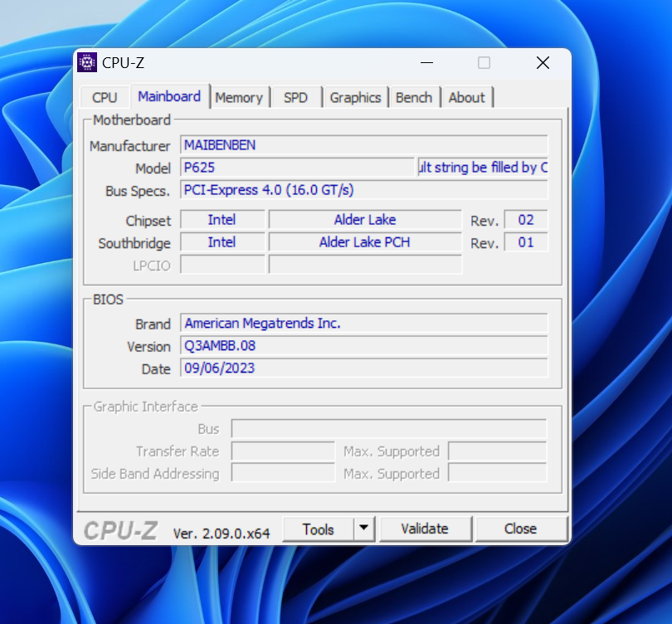672x624 pixels.
Task: Click the Chipset Intel vendor field
Action: [222, 220]
